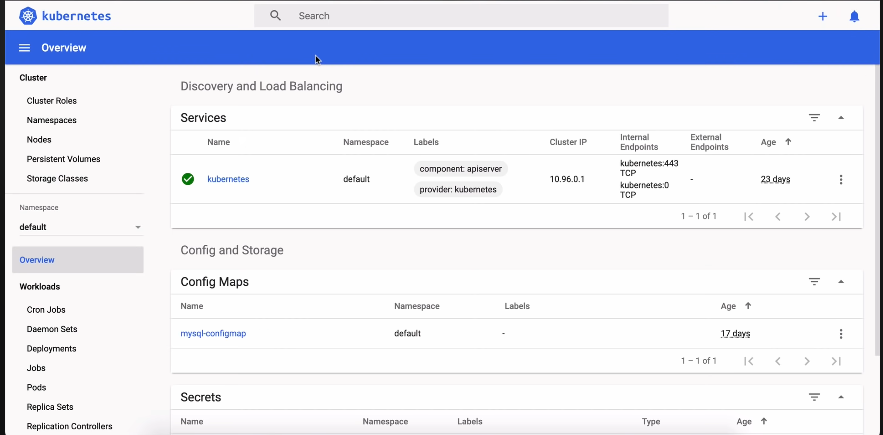This screenshot has width=883, height=435.
Task: Click the 17 days age value
Action: [735, 334]
